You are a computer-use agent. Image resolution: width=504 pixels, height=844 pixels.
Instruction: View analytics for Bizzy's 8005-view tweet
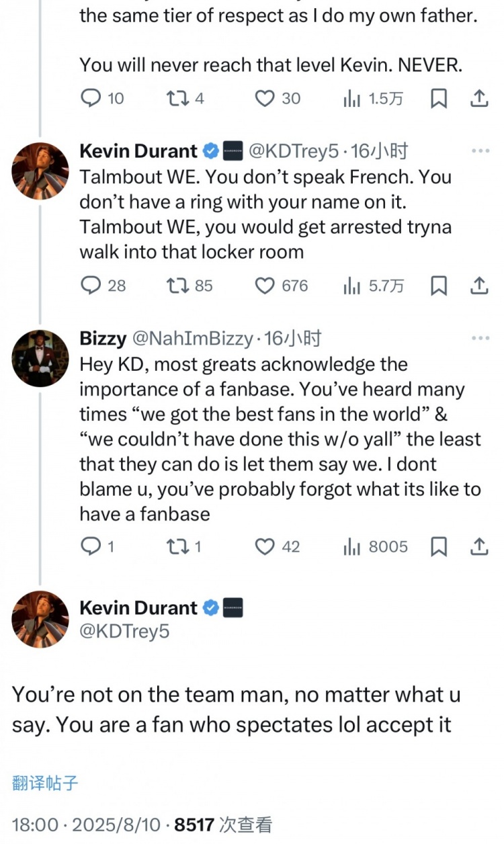click(x=352, y=546)
